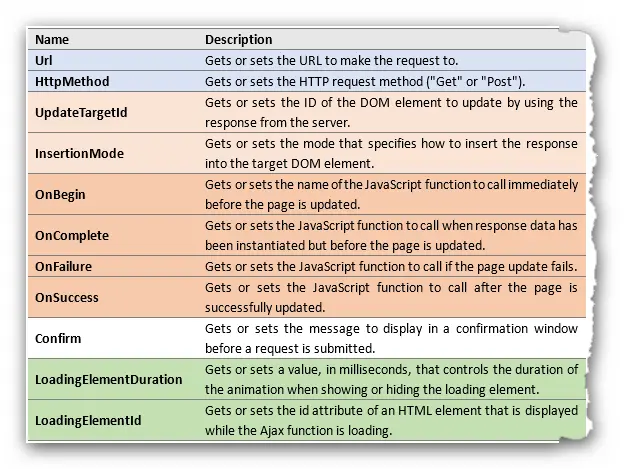Click the Description column header
This screenshot has width=625, height=469.
(238, 40)
